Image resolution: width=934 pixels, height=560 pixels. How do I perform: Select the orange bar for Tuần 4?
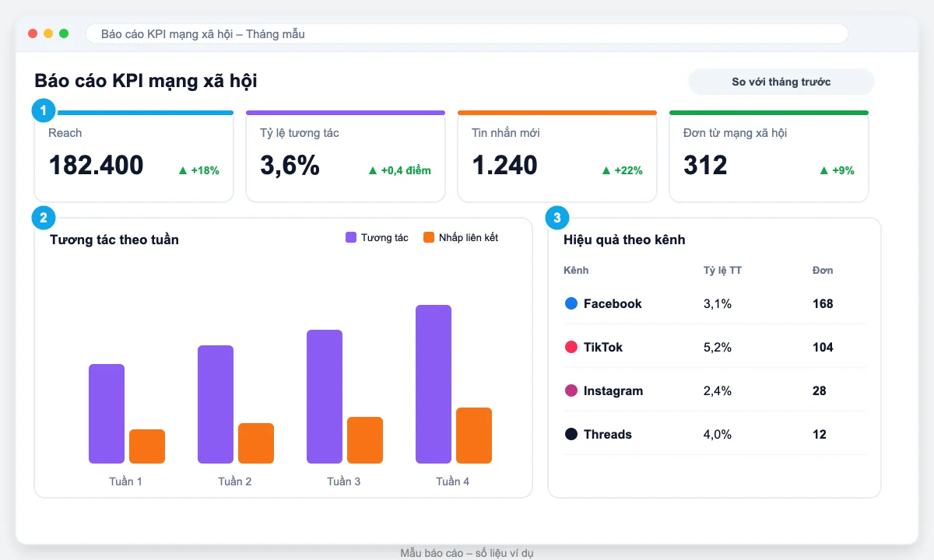[474, 436]
